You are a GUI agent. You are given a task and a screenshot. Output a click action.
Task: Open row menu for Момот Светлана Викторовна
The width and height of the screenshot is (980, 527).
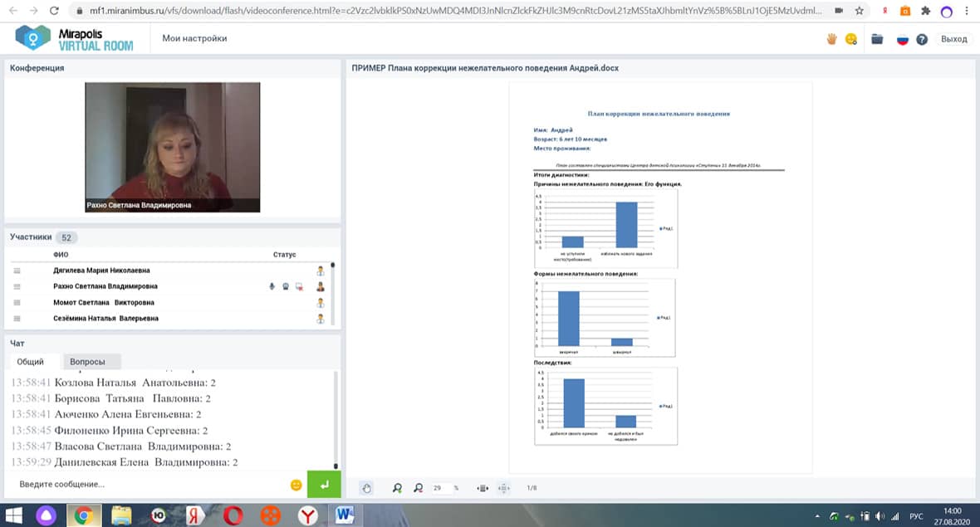17,303
